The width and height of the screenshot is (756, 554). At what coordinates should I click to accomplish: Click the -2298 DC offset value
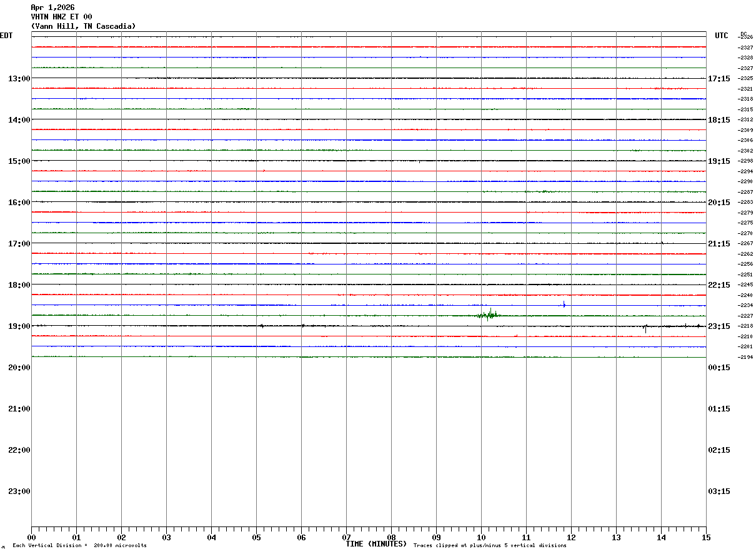746,161
